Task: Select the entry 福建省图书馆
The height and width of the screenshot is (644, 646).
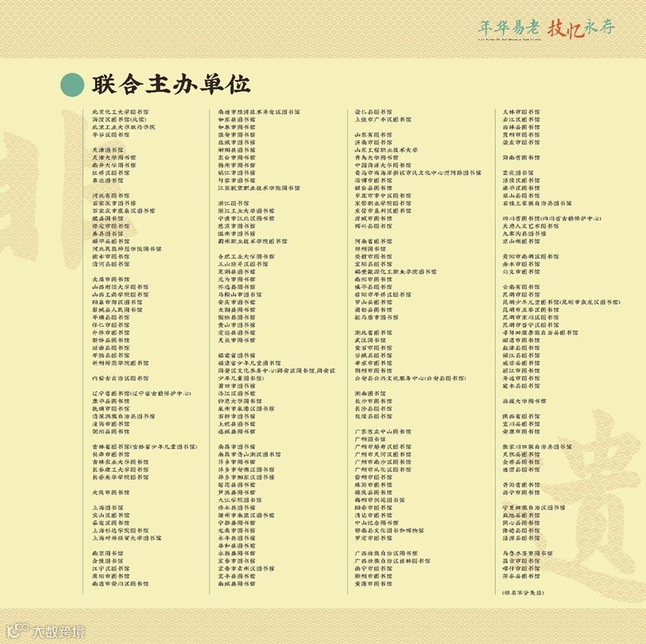Action: tap(237, 355)
